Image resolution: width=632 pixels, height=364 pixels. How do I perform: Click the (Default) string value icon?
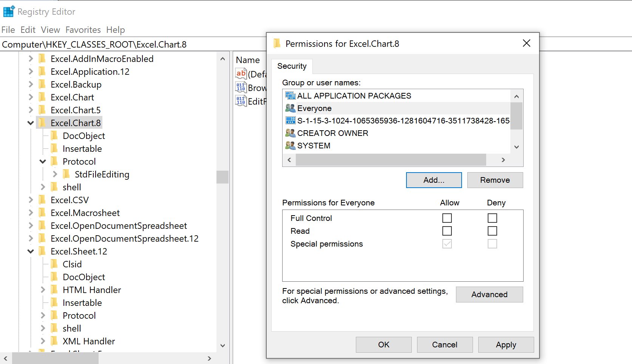pos(241,74)
